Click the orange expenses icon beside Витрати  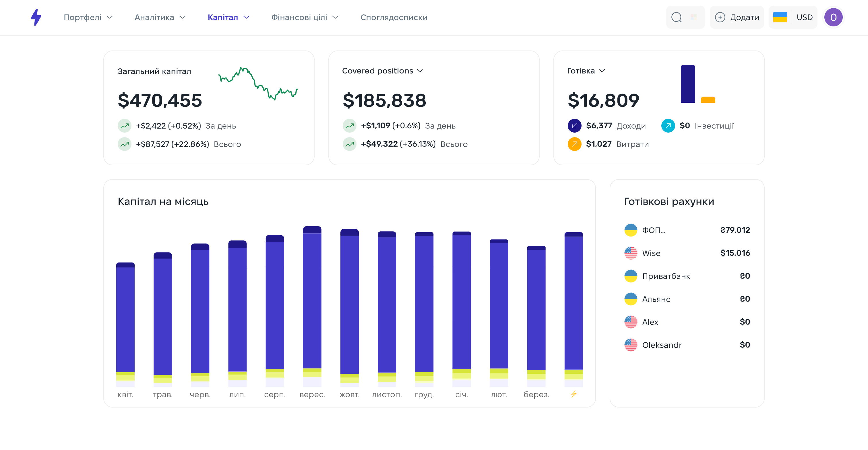pyautogui.click(x=574, y=144)
